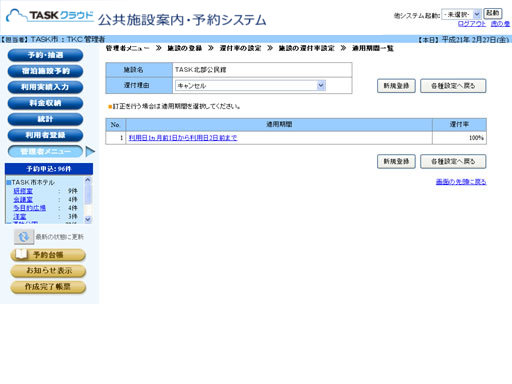The width and height of the screenshot is (512, 384).
Task: Click the TASKクラウド logo
Action: pyautogui.click(x=50, y=15)
